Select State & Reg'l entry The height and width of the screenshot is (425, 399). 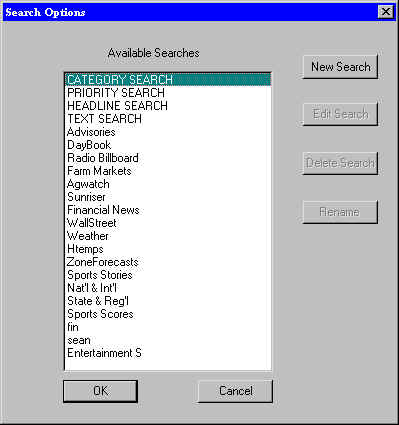tap(168, 301)
